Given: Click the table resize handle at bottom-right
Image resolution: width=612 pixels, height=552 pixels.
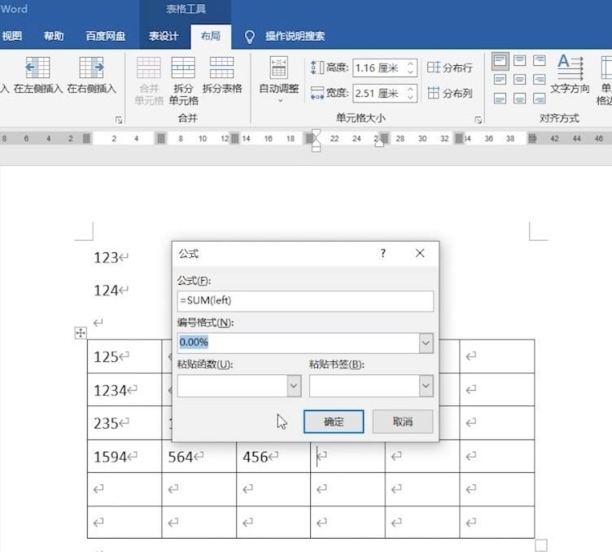Looking at the screenshot, I should pos(541,545).
